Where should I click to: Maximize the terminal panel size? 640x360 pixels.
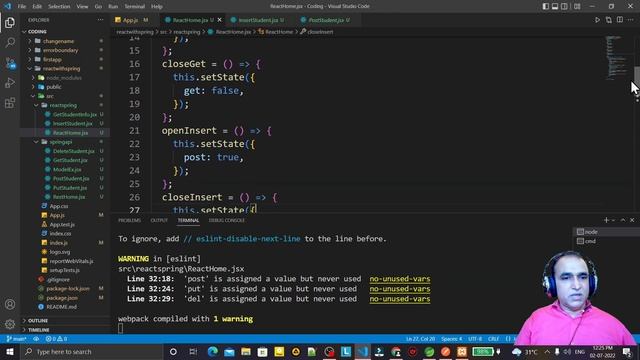(x=623, y=220)
